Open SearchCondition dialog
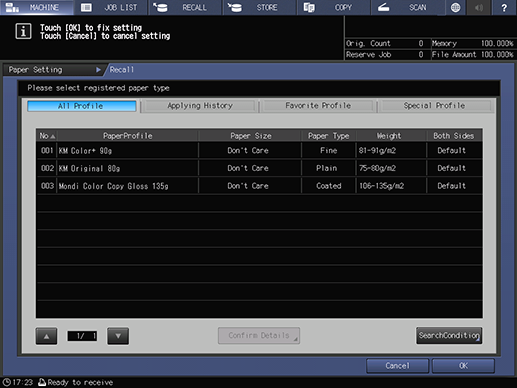Screen dimensions: 517x388 pyautogui.click(x=449, y=335)
